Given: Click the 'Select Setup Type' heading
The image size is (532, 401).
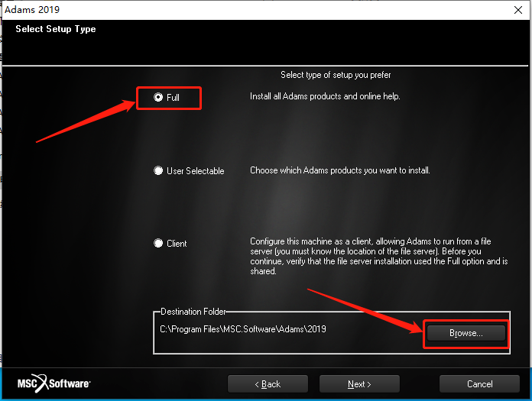Looking at the screenshot, I should point(56,29).
